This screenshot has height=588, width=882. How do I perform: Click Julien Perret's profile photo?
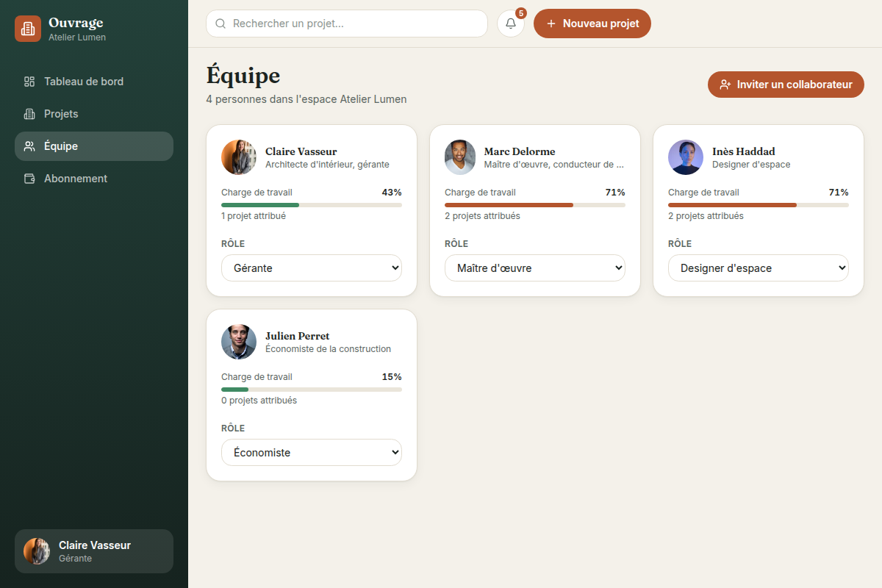coord(239,342)
